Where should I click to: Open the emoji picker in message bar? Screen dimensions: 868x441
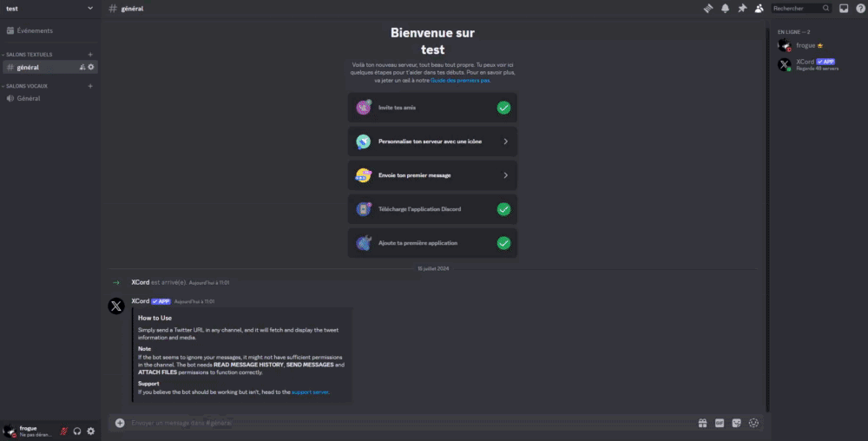[753, 423]
